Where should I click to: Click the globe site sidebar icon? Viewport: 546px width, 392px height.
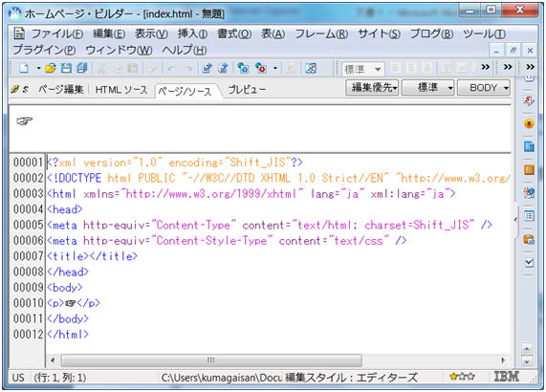pos(529,192)
